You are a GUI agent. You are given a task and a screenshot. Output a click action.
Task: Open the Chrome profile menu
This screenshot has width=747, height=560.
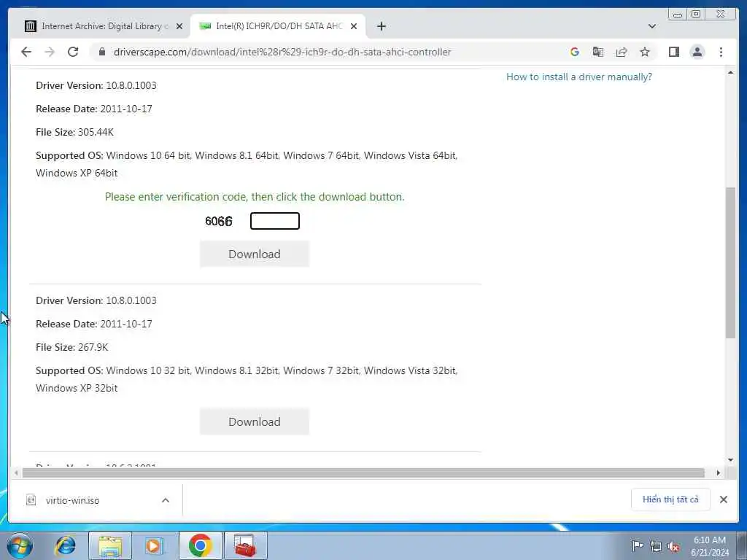pyautogui.click(x=697, y=52)
